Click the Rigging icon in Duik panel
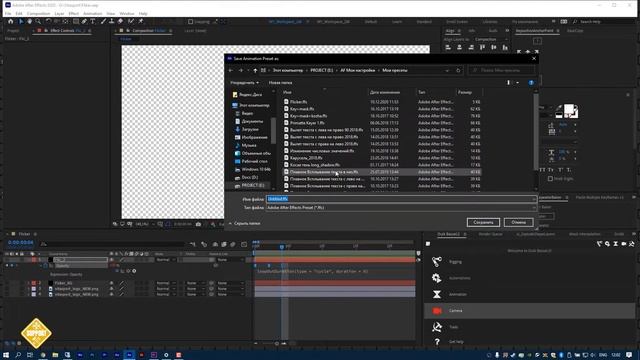The image size is (640, 360). pyautogui.click(x=437, y=262)
